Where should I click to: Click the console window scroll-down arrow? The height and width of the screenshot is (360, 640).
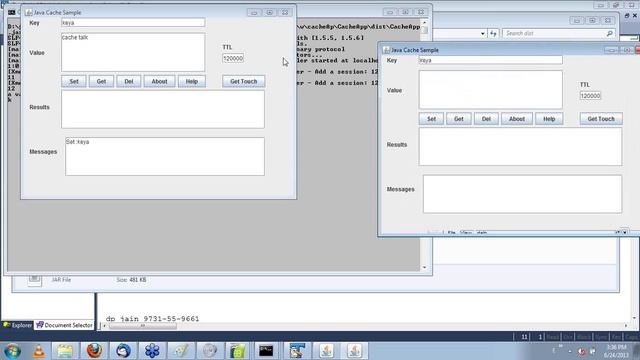coord(424,268)
